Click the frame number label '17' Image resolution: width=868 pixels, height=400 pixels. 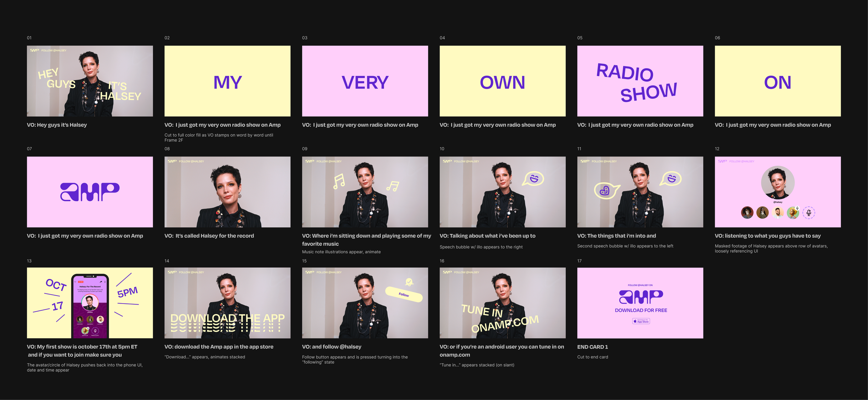579,261
